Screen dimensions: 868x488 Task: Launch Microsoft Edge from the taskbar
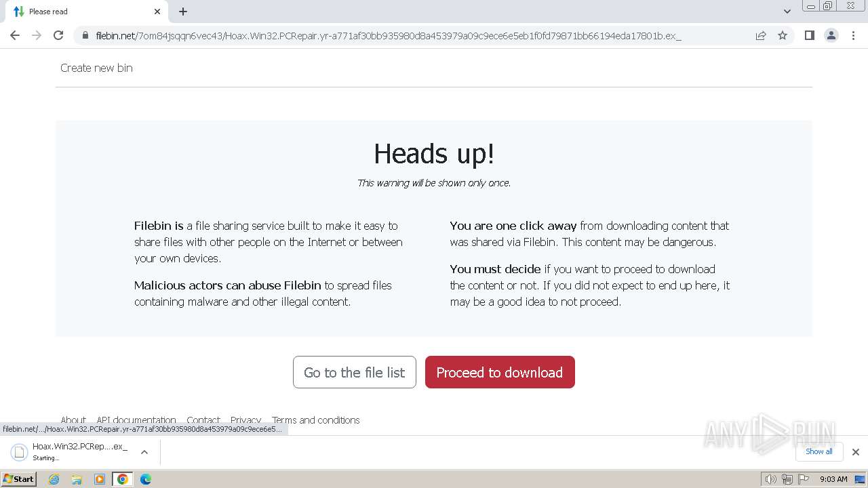click(x=146, y=479)
